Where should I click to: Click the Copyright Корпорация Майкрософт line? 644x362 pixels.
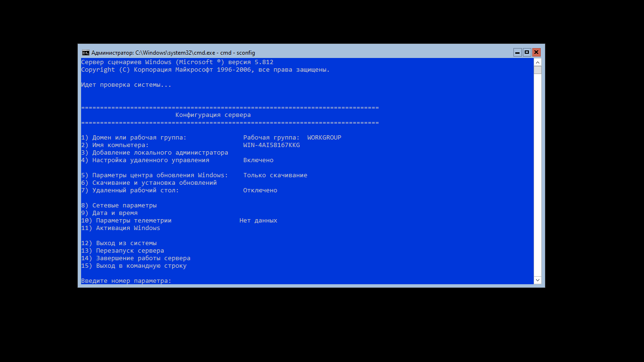[x=206, y=70]
